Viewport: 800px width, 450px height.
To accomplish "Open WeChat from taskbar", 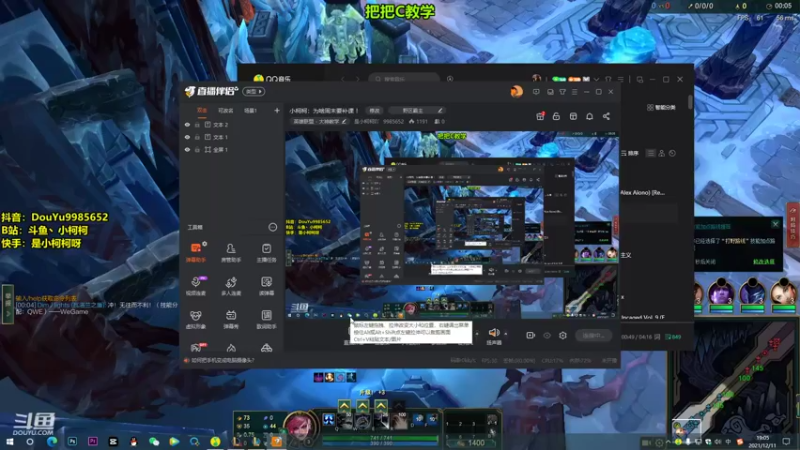I will click(154, 441).
